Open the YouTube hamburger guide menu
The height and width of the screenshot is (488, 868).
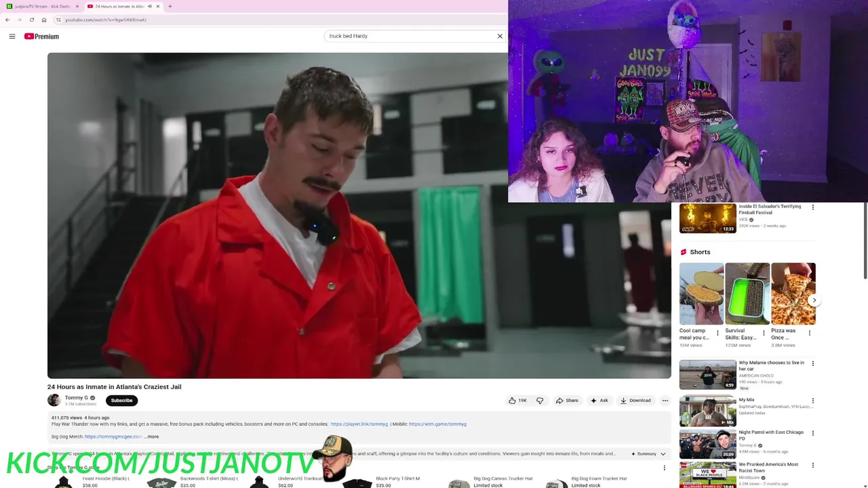pyautogui.click(x=12, y=37)
